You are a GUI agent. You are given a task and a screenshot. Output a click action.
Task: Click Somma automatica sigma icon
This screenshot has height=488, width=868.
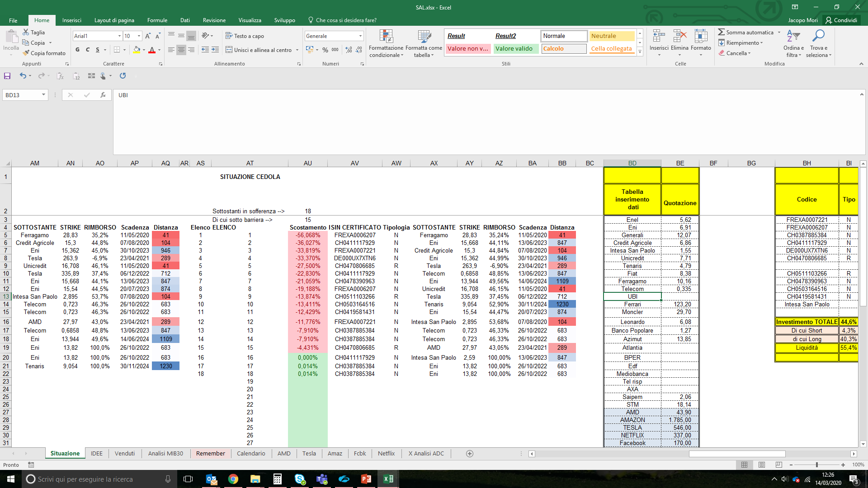coord(722,32)
